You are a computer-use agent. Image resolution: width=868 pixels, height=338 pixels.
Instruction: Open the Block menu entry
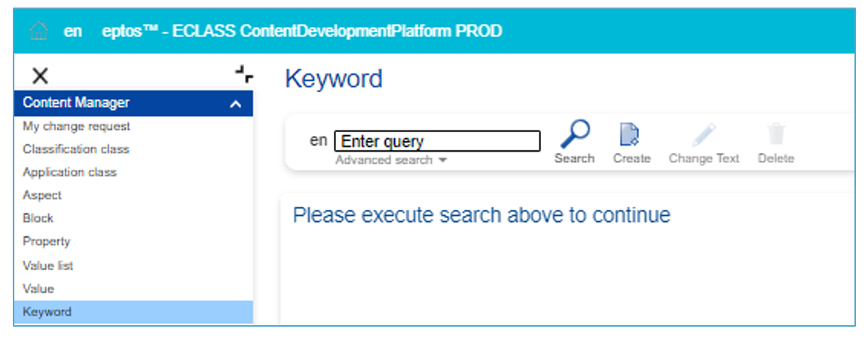click(38, 218)
